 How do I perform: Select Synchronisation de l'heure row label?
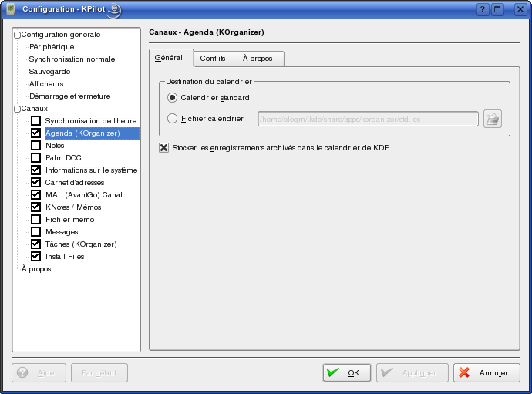tap(91, 121)
